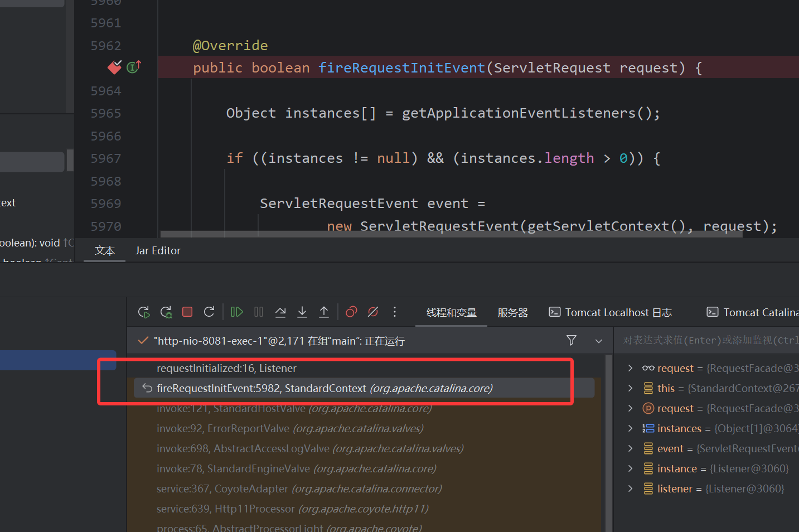Click the Rerun Tomcat icon in debug toolbar
The height and width of the screenshot is (532, 799).
point(144,312)
